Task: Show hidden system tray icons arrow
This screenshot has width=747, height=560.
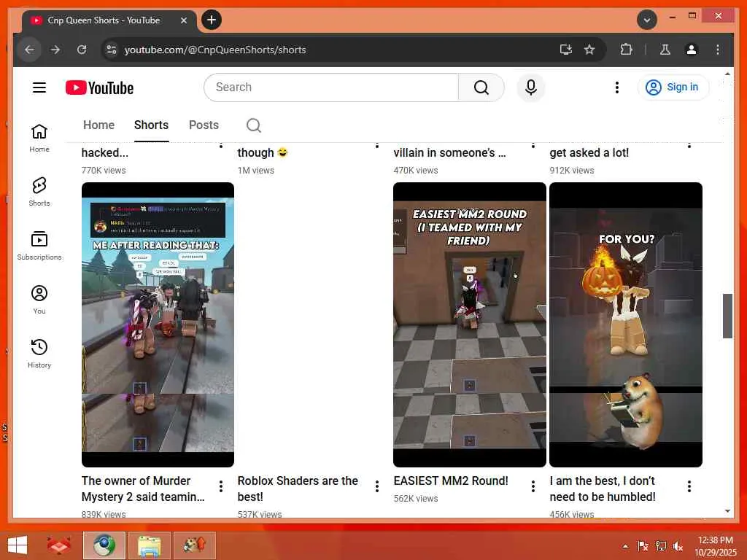Action: click(625, 546)
